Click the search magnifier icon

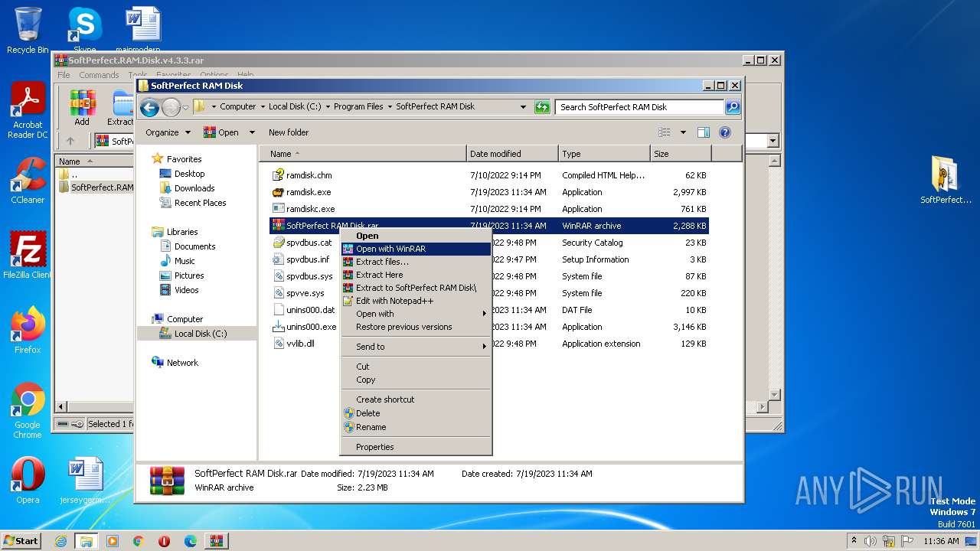pos(733,107)
